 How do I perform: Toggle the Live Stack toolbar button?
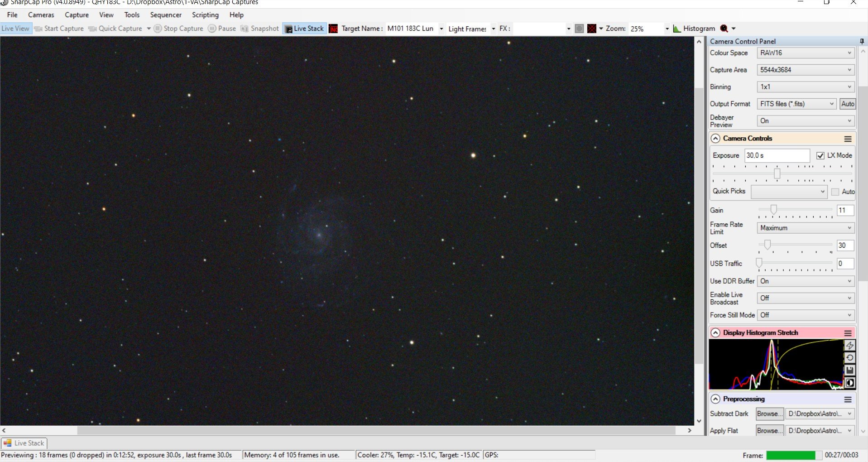coord(304,29)
